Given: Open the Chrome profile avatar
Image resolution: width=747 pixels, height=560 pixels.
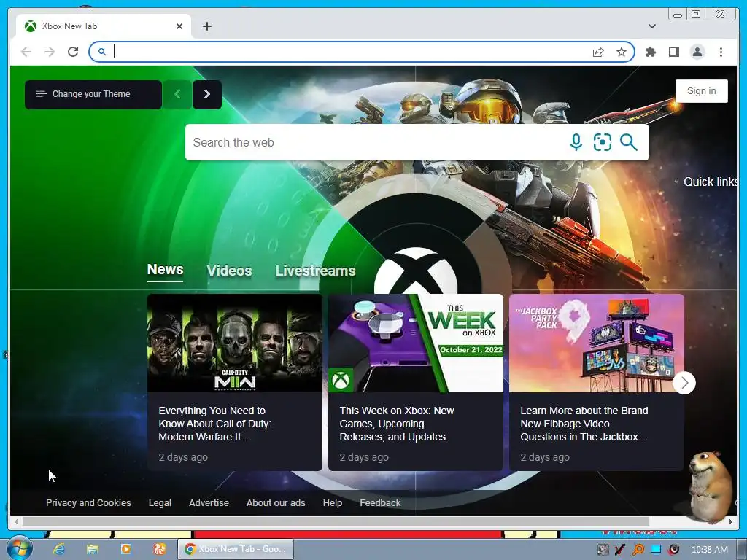Looking at the screenshot, I should (697, 52).
